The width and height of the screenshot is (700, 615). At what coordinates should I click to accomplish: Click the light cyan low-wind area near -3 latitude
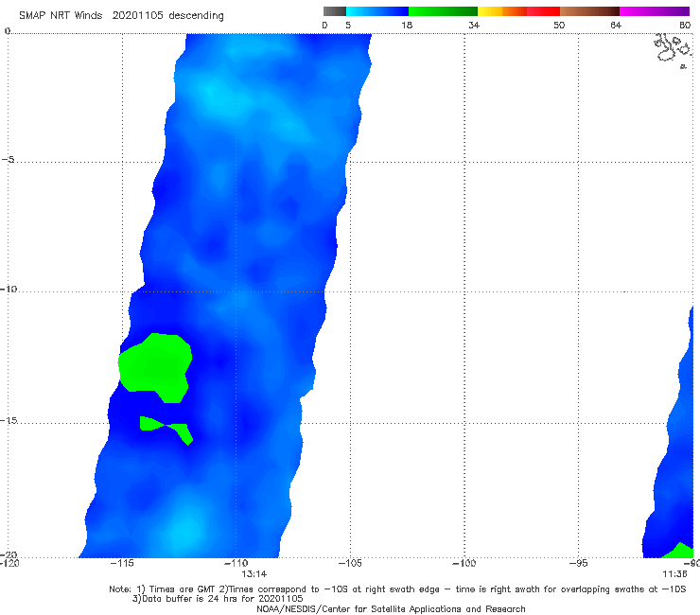(x=219, y=96)
